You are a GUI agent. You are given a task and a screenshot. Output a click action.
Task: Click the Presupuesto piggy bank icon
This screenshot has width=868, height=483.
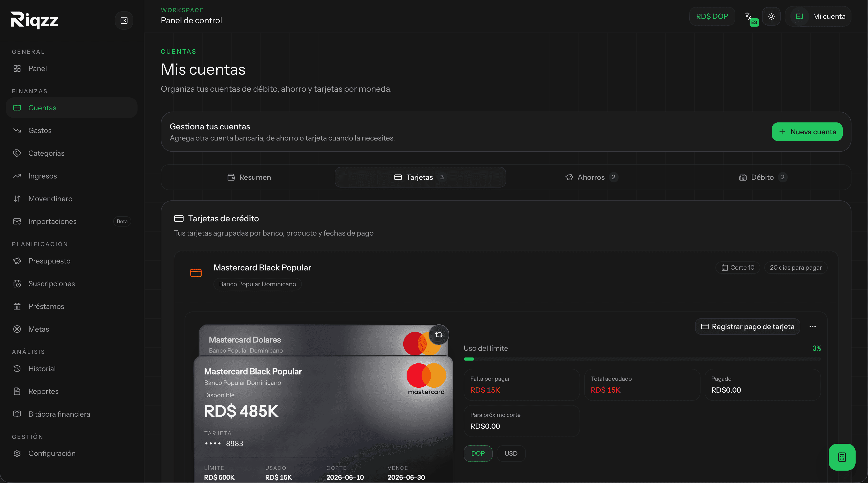(x=17, y=261)
